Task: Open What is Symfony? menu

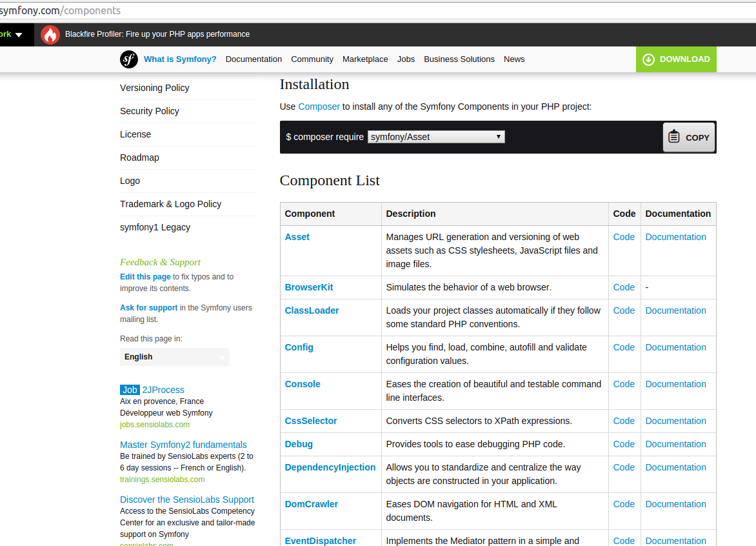Action: point(180,59)
